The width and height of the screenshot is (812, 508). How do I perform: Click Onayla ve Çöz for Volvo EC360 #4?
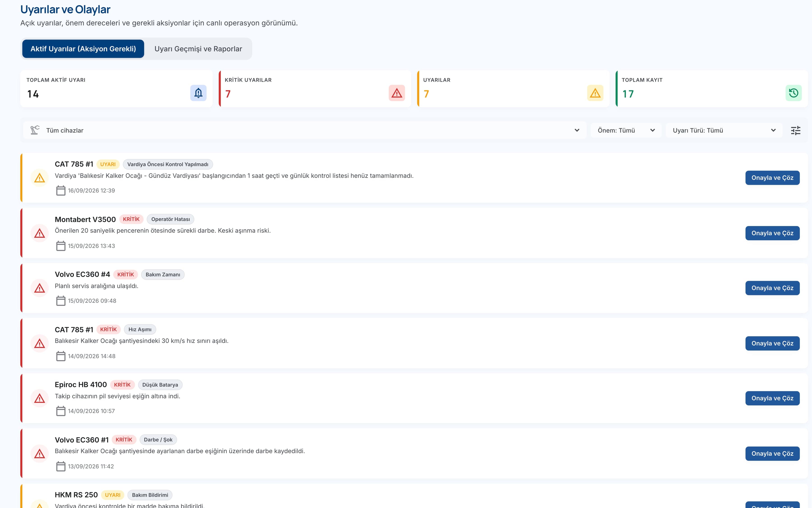772,288
